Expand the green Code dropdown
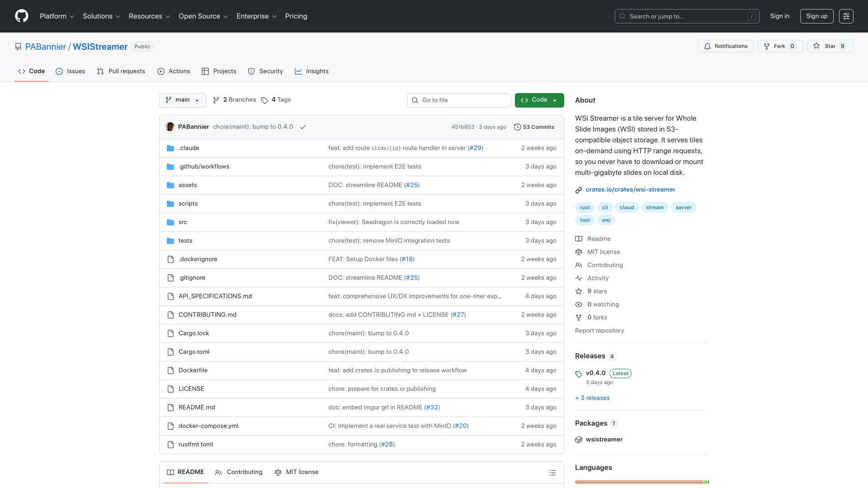The width and height of the screenshot is (868, 488). point(539,100)
